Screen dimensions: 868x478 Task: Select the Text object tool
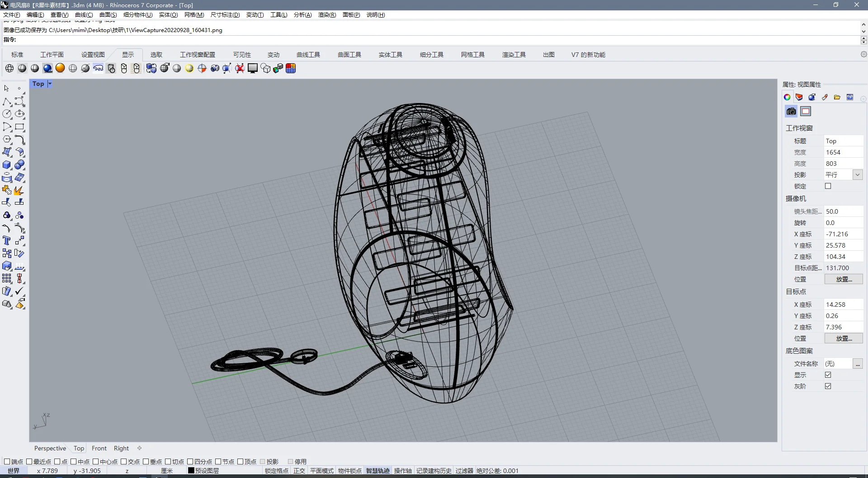pyautogui.click(x=6, y=240)
